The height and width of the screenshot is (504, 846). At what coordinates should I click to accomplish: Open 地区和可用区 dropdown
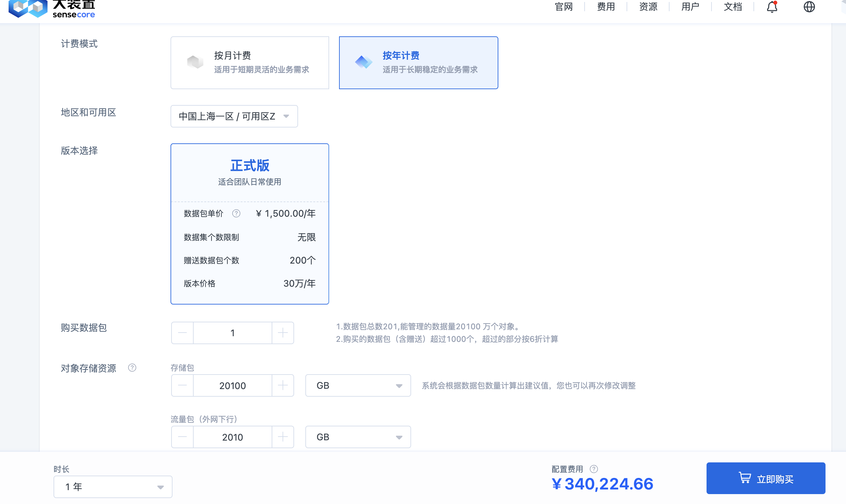click(234, 116)
